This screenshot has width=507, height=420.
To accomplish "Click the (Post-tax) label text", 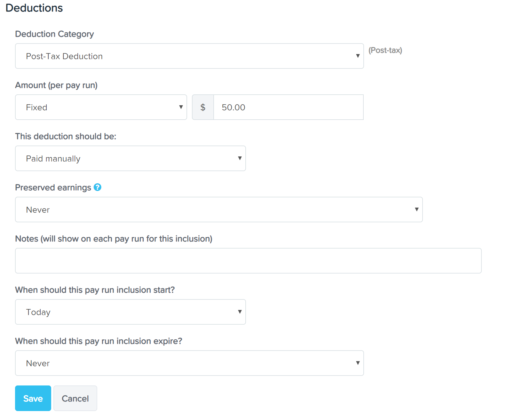I will [x=385, y=50].
